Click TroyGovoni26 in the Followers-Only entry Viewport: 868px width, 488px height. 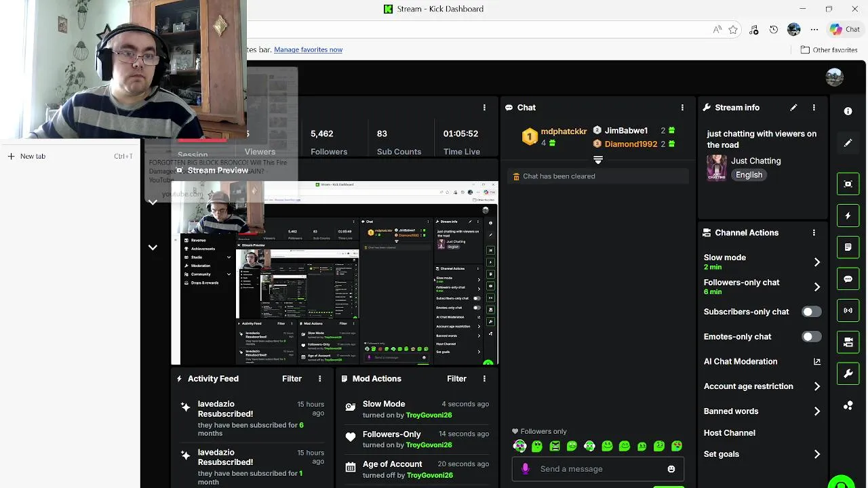(x=429, y=445)
